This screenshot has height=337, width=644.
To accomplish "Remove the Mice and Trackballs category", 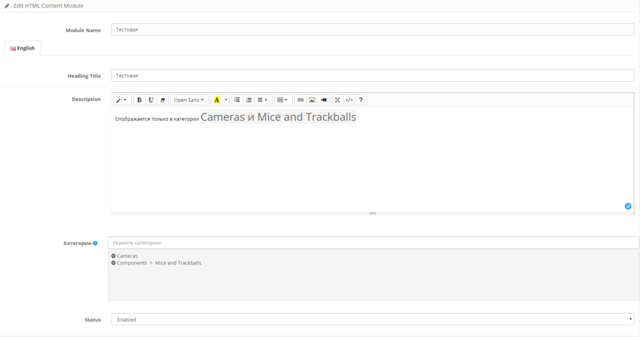I will point(113,263).
